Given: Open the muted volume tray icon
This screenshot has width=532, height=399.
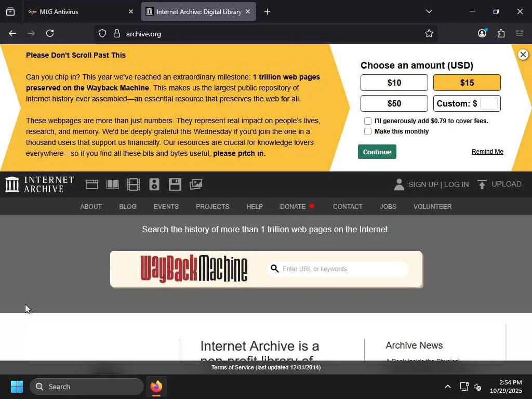Looking at the screenshot, I should point(477,387).
